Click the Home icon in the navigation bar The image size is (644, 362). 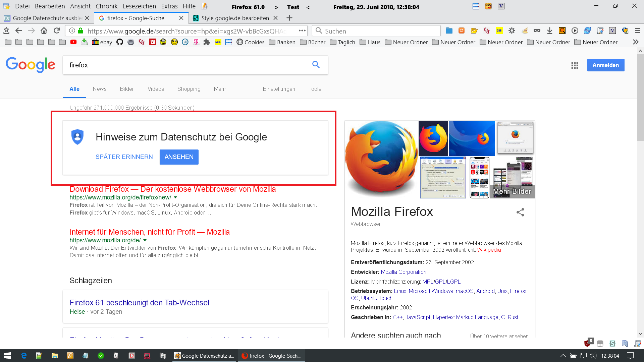44,31
